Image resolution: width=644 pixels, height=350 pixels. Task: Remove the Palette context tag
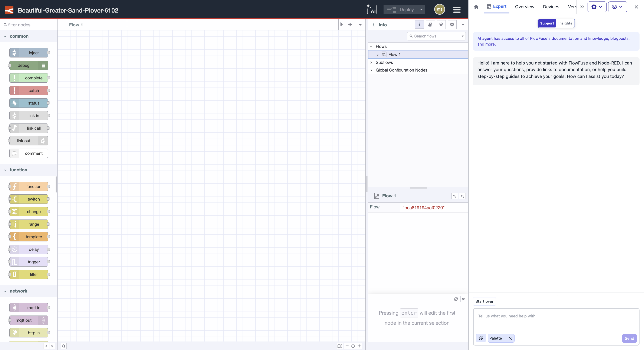click(510, 338)
